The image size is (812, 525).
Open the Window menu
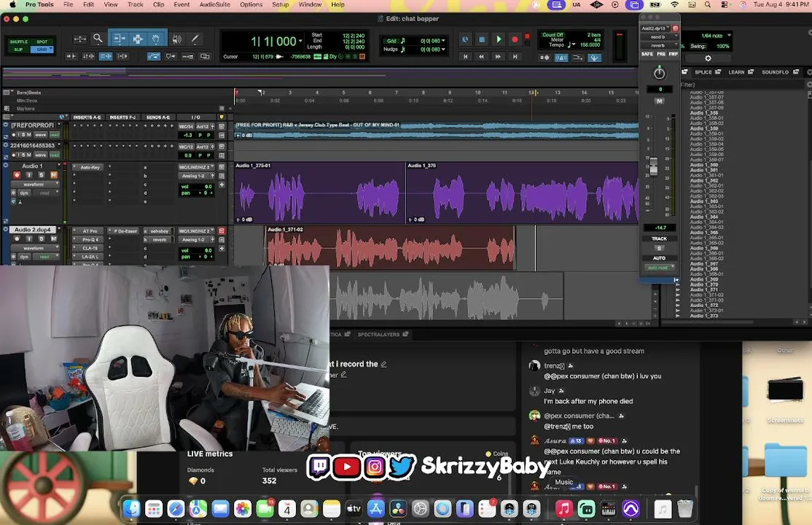pyautogui.click(x=311, y=4)
